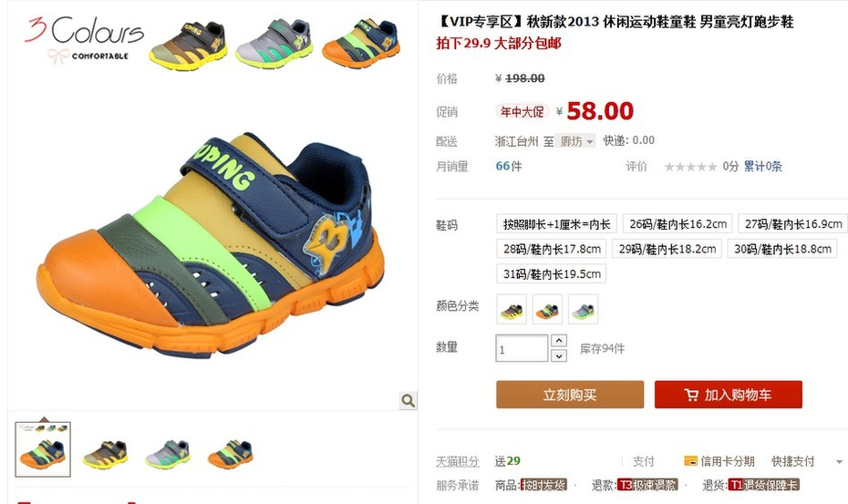This screenshot has height=504, width=848.
Task: Click the credit card installment icon
Action: pyautogui.click(x=690, y=461)
